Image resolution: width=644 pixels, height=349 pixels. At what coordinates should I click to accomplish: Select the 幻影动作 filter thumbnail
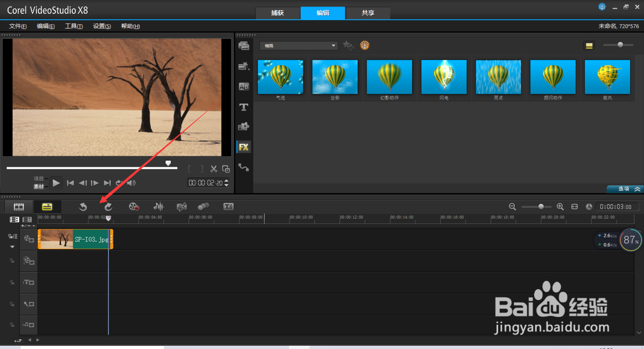[389, 77]
